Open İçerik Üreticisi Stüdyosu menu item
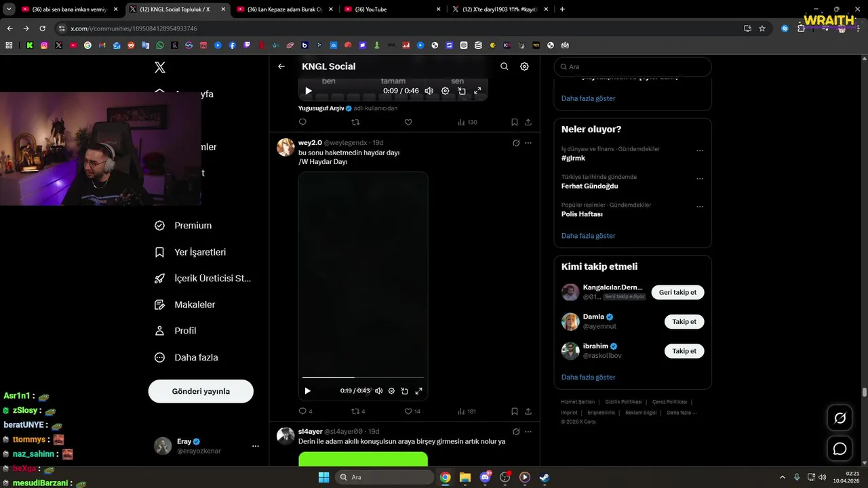The width and height of the screenshot is (868, 488). [203, 279]
